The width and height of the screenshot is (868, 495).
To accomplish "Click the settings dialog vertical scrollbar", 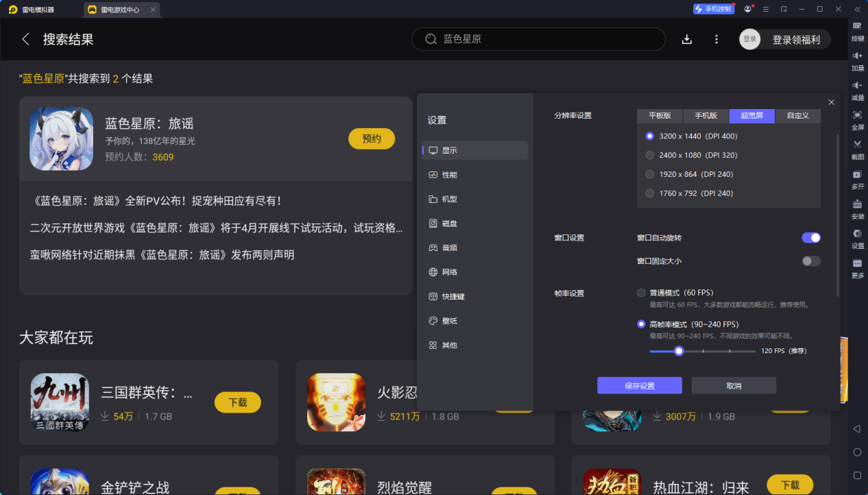I will coord(837,216).
